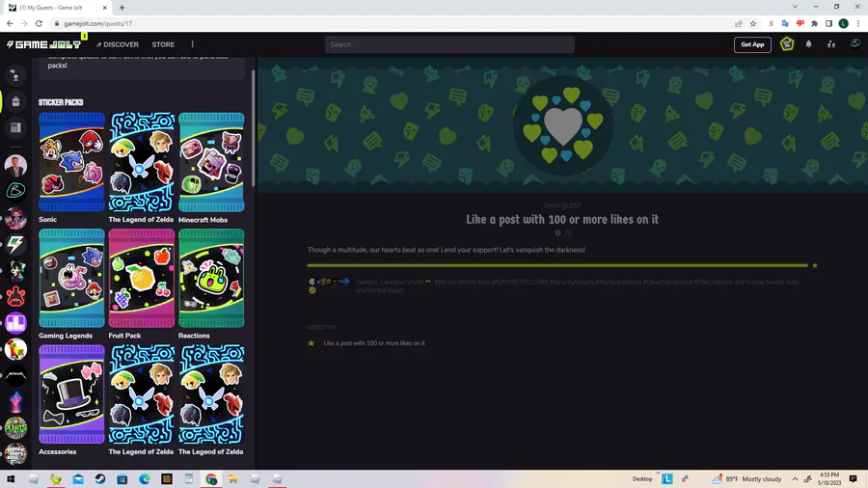The width and height of the screenshot is (868, 488).
Task: Click the quest progress bar
Action: click(x=557, y=265)
